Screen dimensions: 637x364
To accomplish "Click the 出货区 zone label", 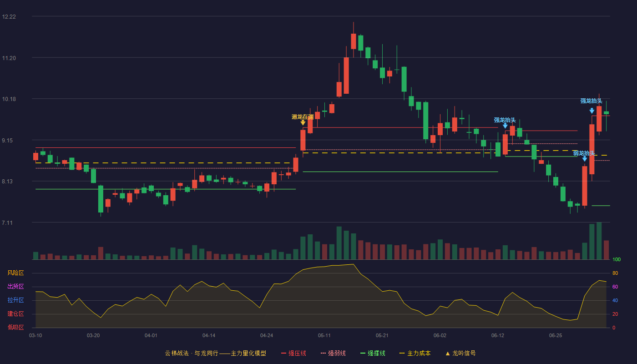I will (x=15, y=287).
